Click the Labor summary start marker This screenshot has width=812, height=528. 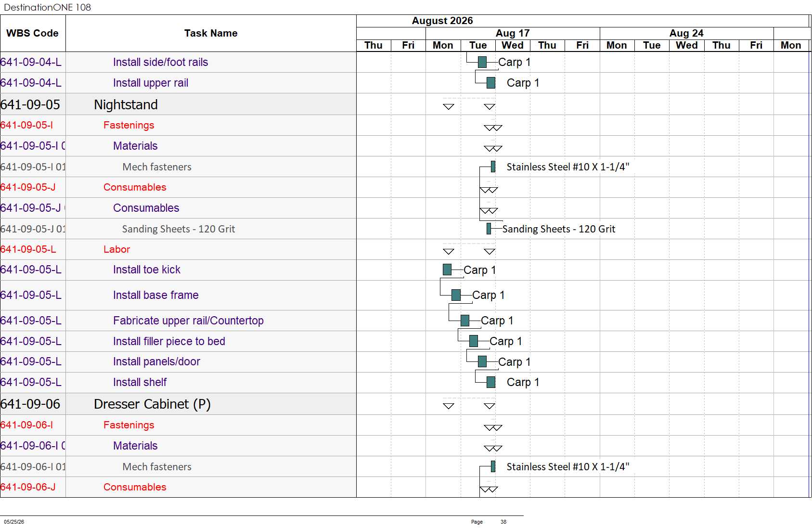click(x=449, y=251)
